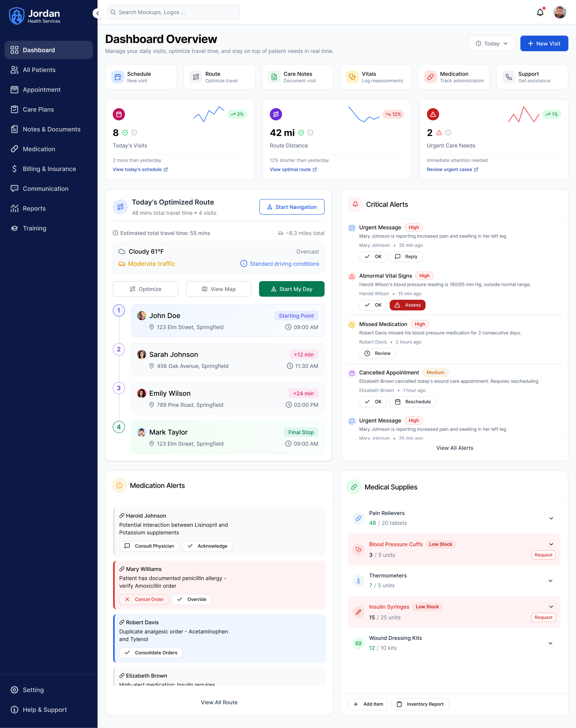This screenshot has height=728, width=576.
Task: Click View All Alerts link
Action: tap(455, 448)
